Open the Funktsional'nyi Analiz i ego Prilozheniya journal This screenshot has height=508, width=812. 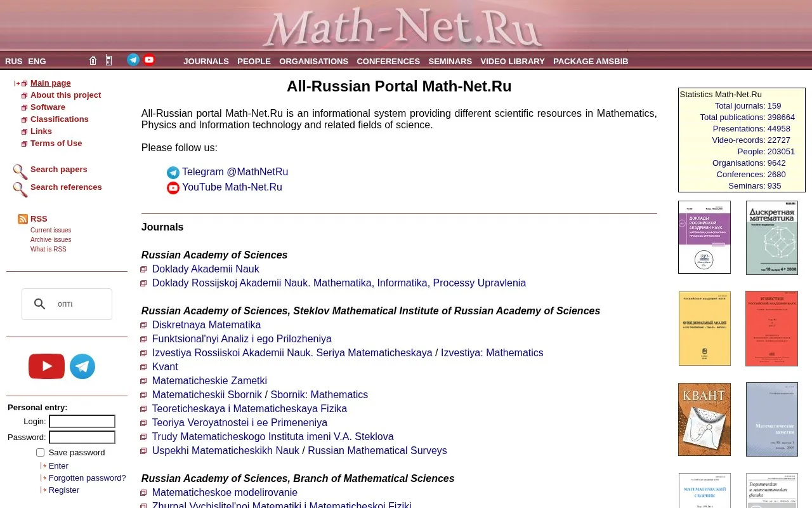pos(242,339)
